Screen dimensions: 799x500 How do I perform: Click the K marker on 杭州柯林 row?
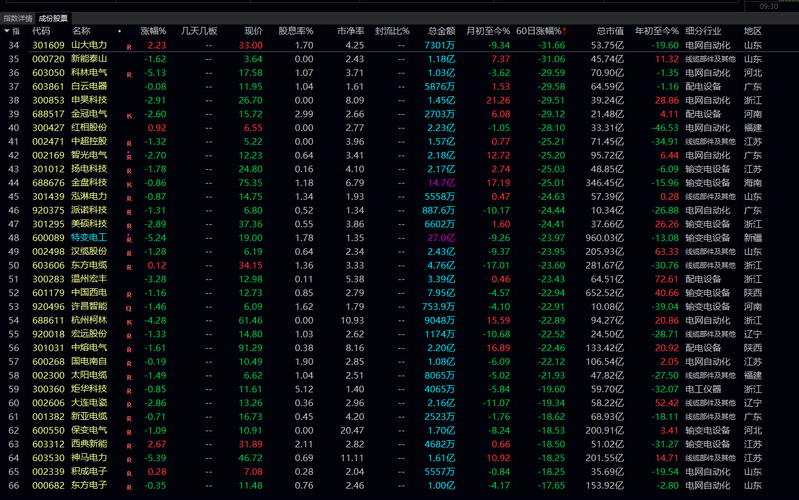pyautogui.click(x=129, y=322)
